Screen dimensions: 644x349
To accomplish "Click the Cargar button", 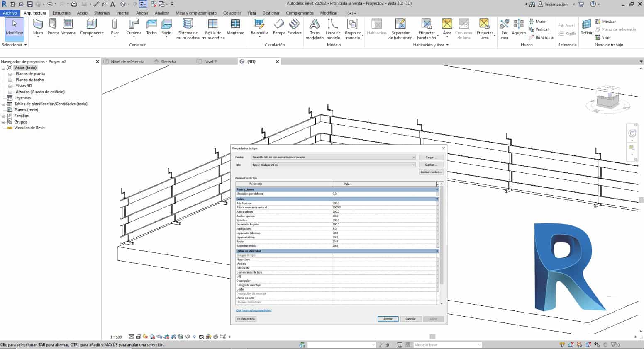I will click(x=431, y=158).
